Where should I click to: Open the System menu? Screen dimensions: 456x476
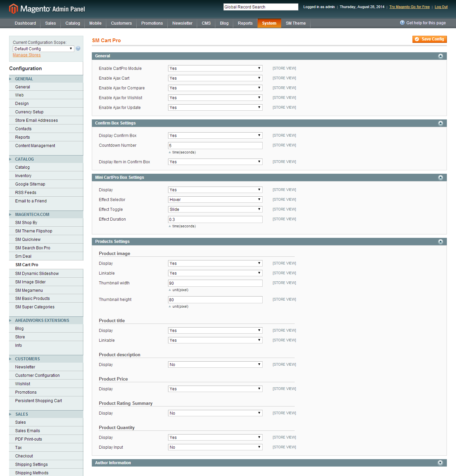(269, 23)
